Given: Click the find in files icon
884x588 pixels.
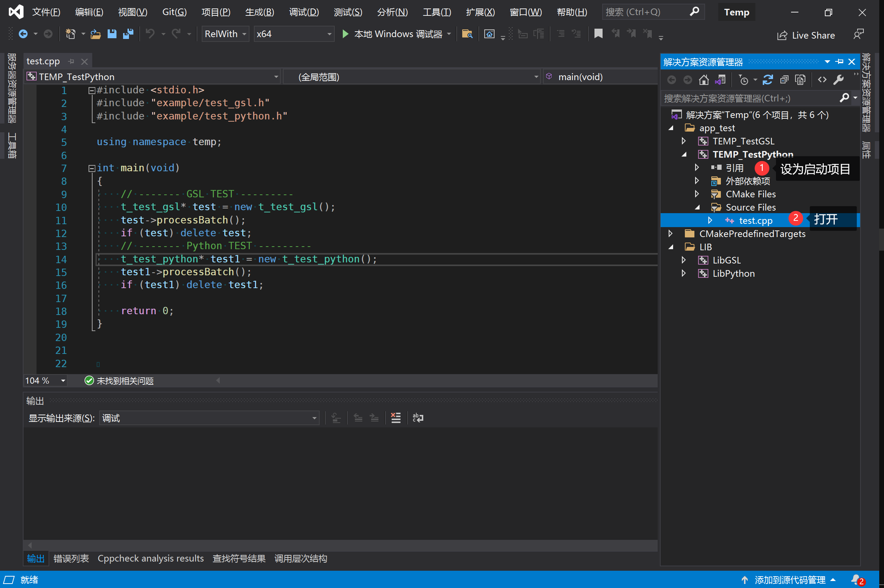Looking at the screenshot, I should tap(467, 34).
